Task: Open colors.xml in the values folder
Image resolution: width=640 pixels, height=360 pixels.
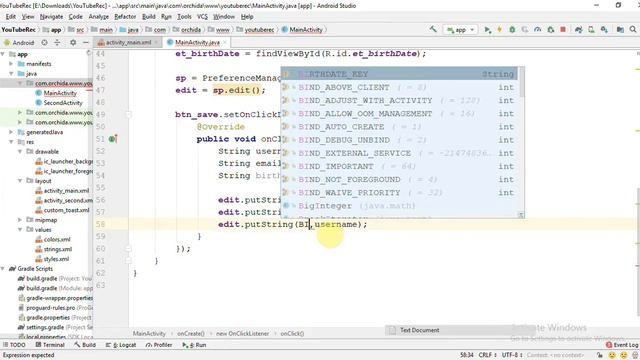Action: [x=57, y=239]
